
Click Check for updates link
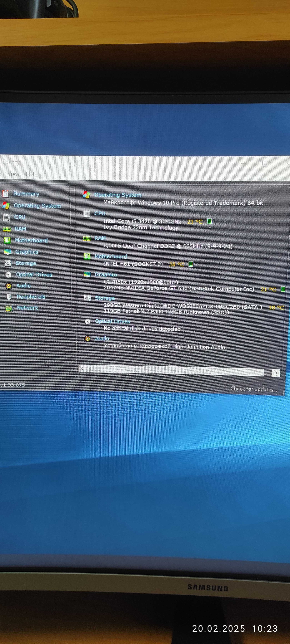click(x=254, y=389)
